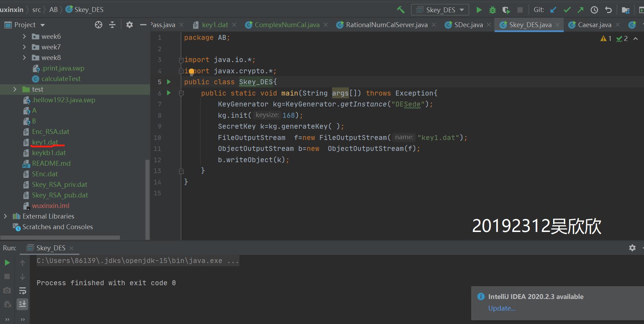Screen dimensions: 644x324
Task: Switch to SDec.java tab
Action: coord(468,25)
